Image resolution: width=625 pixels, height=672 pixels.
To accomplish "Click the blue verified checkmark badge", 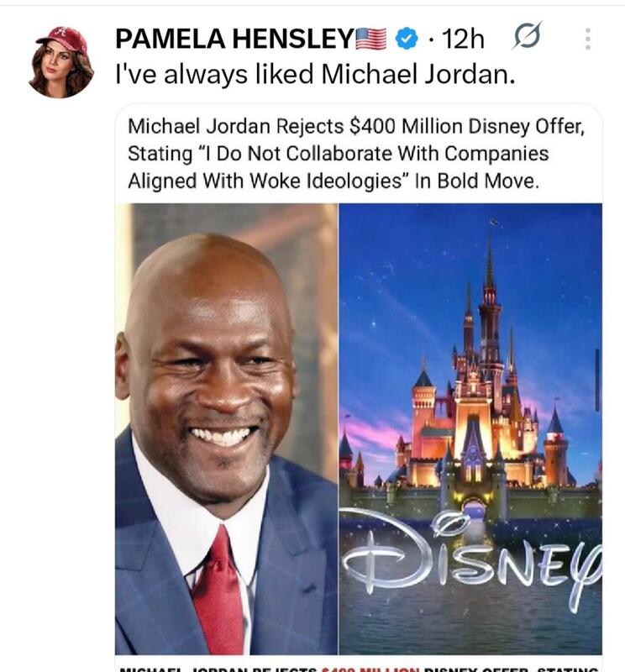I will 407,39.
